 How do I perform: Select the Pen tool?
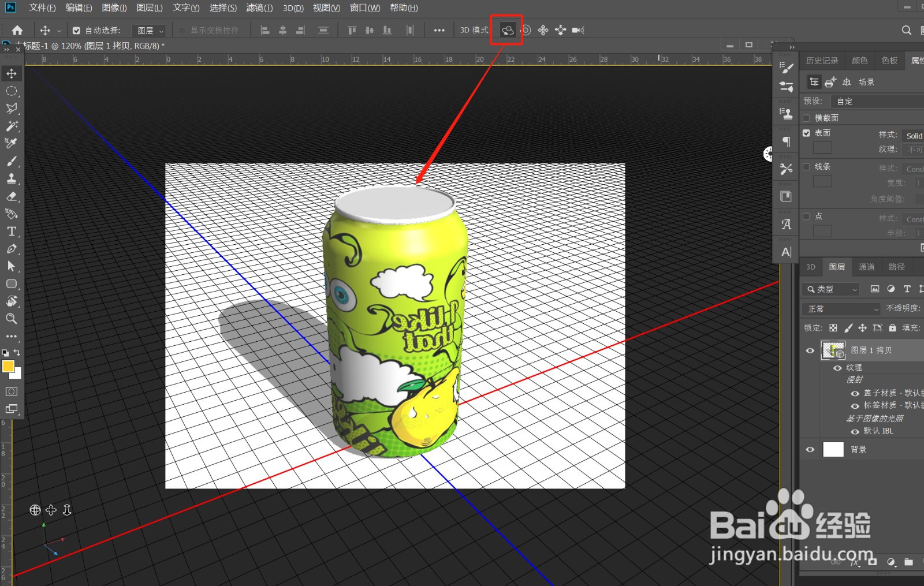pos(12,249)
